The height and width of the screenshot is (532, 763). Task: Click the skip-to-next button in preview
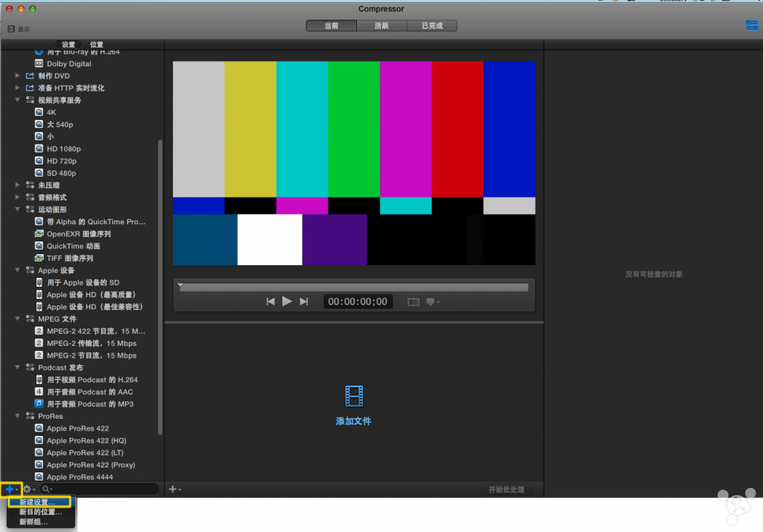pos(303,301)
